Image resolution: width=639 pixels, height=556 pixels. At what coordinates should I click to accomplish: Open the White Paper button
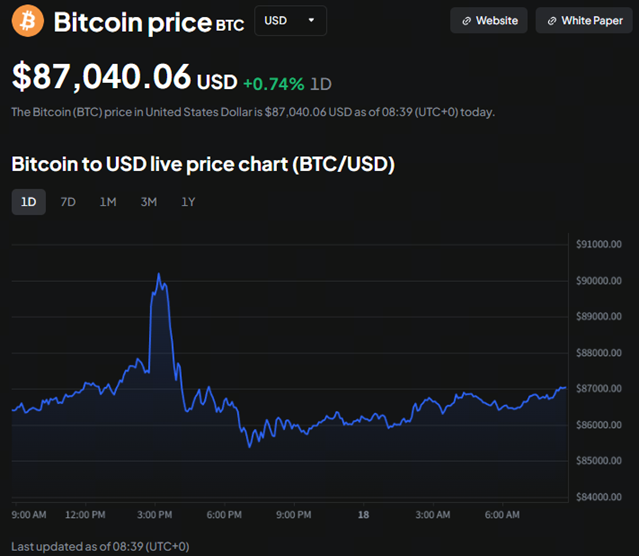click(584, 21)
